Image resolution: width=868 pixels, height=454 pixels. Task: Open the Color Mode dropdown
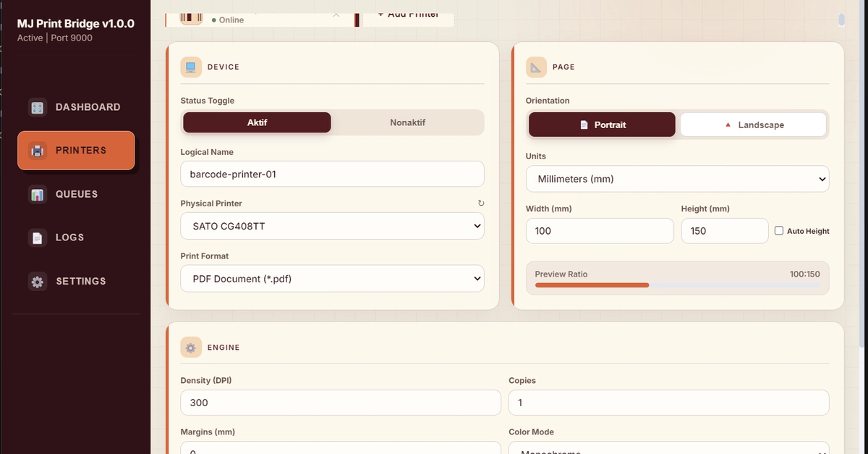tap(669, 448)
